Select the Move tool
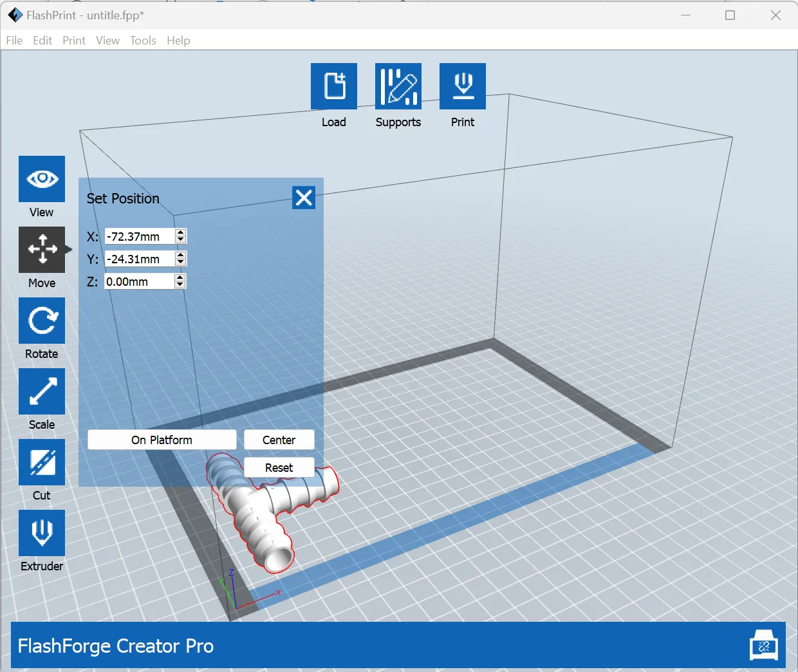798x672 pixels. [42, 250]
